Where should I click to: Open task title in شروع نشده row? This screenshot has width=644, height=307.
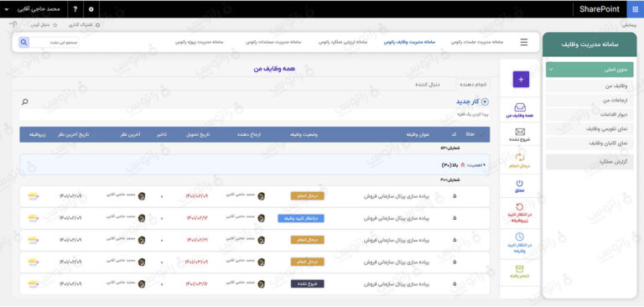[x=397, y=284]
